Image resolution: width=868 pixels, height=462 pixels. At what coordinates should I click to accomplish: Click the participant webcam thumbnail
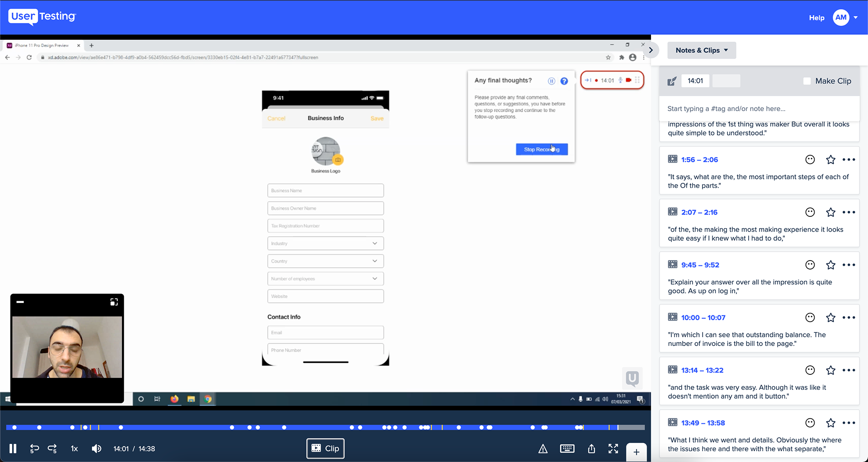click(x=67, y=347)
